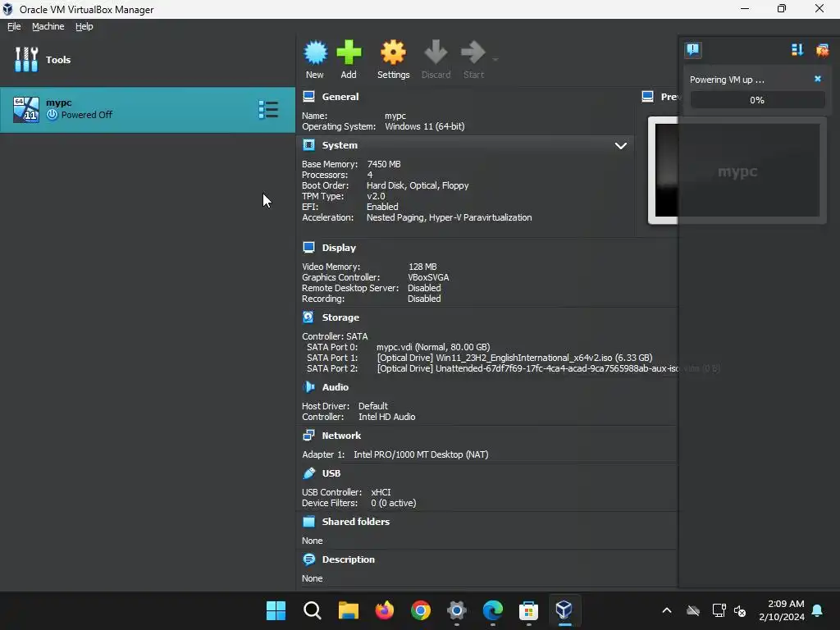Click the mypc preview thumbnail
The image size is (840, 630).
coord(737,171)
